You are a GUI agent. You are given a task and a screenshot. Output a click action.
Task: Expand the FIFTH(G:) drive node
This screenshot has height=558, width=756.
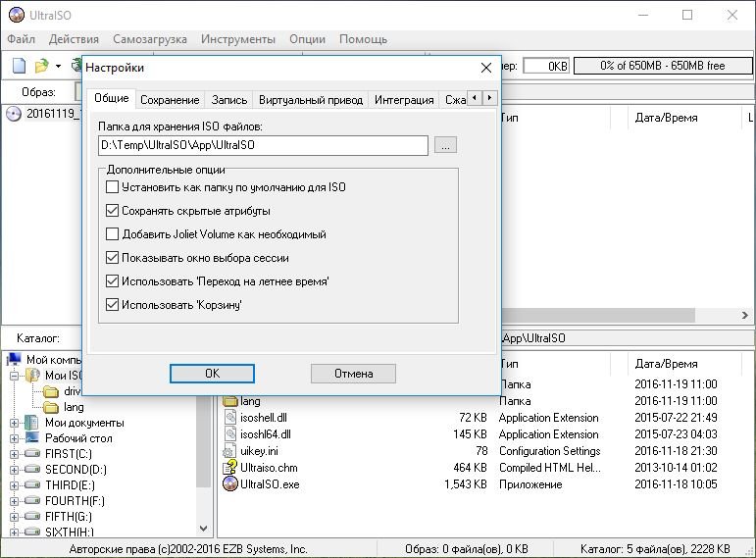14,517
